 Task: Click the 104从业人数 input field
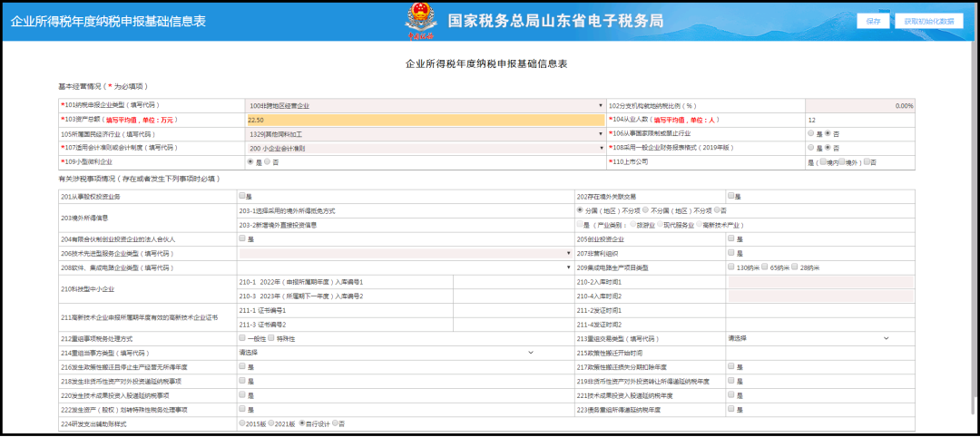tap(860, 120)
